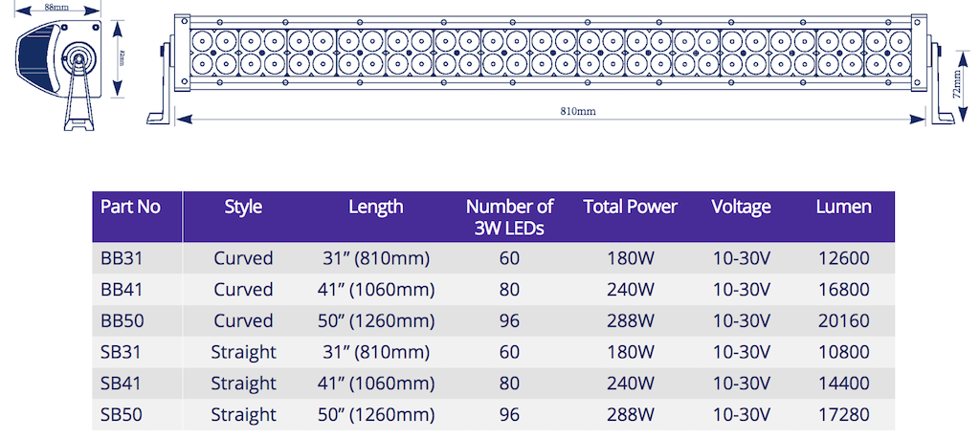Select the Part No column header

pyautogui.click(x=130, y=207)
